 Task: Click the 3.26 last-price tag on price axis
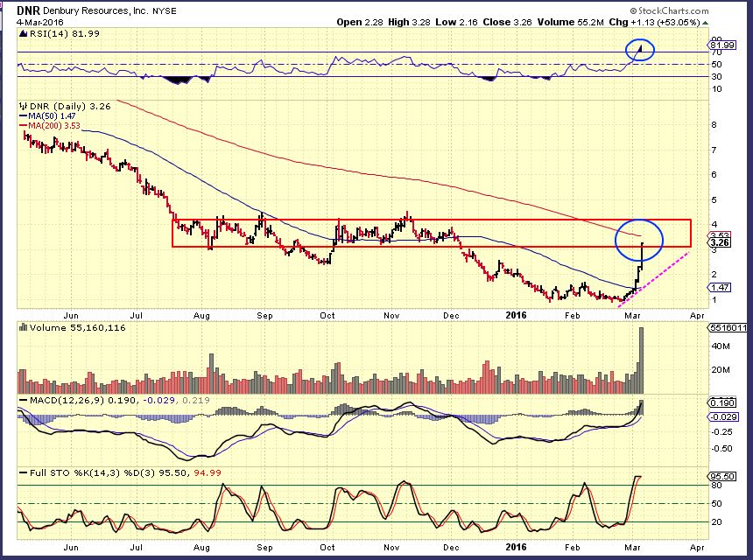[x=721, y=242]
